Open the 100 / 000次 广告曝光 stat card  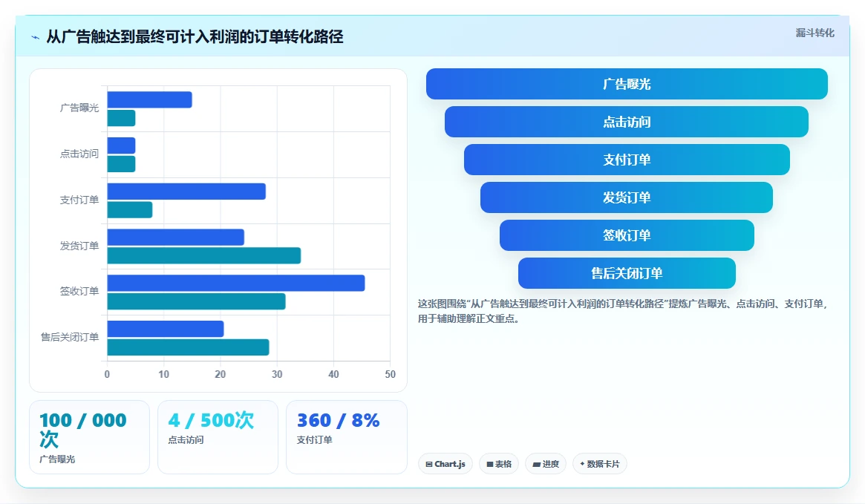89,436
